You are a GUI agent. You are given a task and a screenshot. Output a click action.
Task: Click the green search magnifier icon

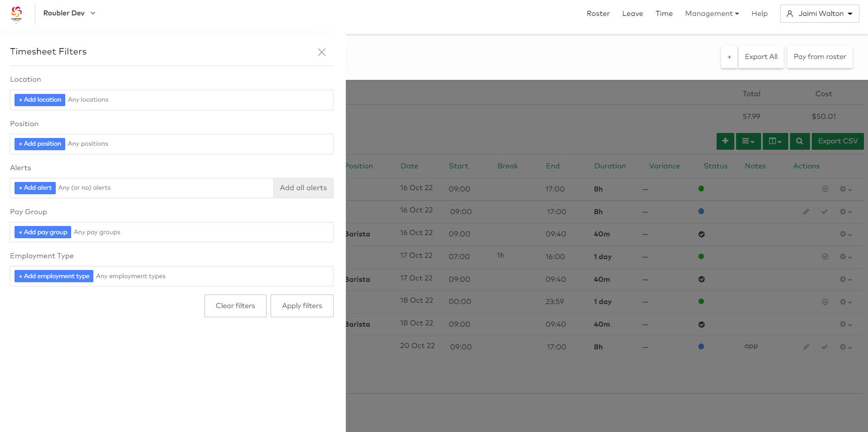click(x=800, y=141)
